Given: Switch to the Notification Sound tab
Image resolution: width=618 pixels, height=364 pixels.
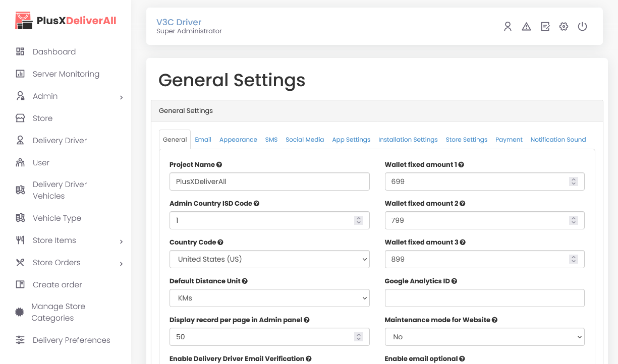Looking at the screenshot, I should [558, 140].
